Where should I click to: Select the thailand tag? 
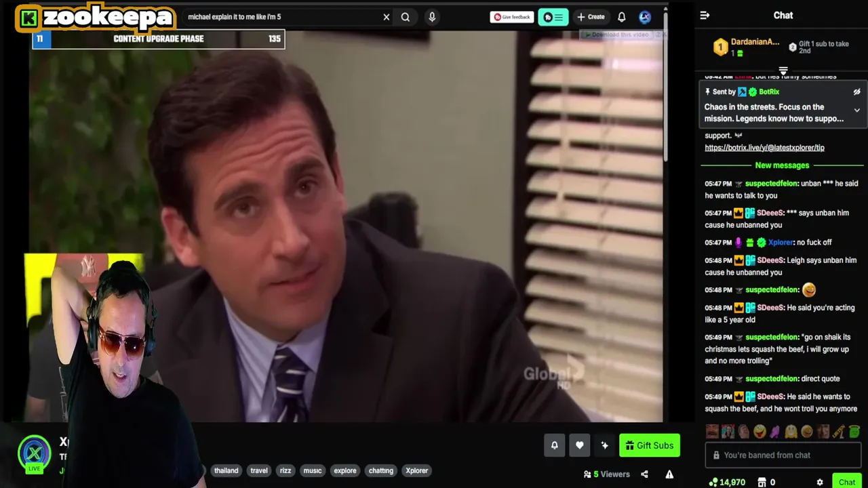[x=226, y=470]
